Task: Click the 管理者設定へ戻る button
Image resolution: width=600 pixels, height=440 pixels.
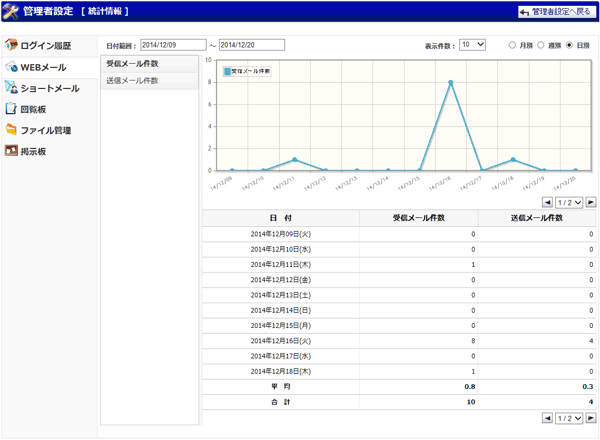Action: point(557,12)
